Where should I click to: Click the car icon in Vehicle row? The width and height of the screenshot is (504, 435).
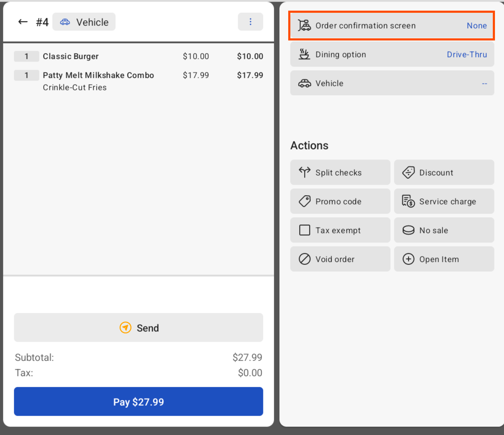(304, 83)
